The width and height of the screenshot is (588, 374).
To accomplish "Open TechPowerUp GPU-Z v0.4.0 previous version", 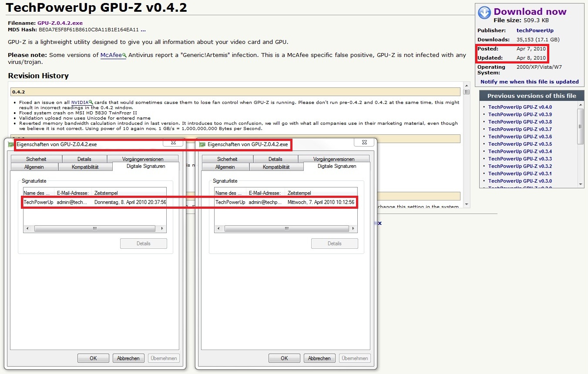I will tap(520, 107).
